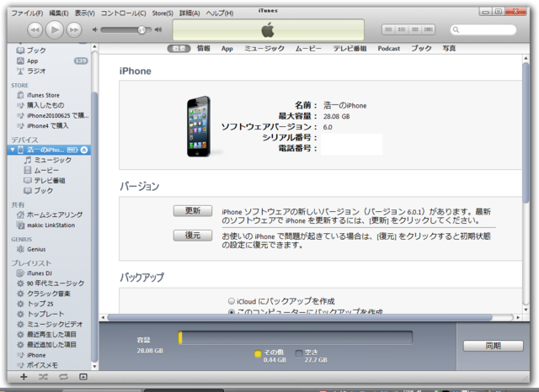Click the volume slider knob
This screenshot has width=539, height=392.
[141, 30]
